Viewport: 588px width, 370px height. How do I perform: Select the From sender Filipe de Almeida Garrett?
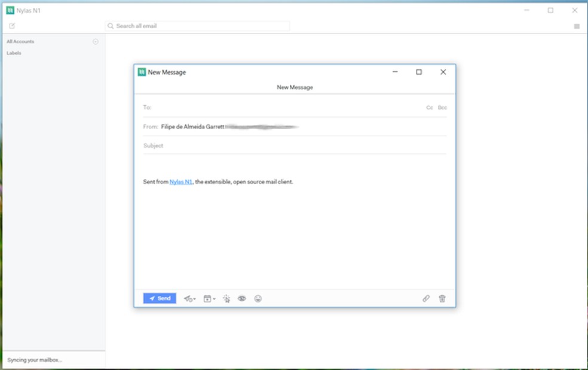(192, 127)
